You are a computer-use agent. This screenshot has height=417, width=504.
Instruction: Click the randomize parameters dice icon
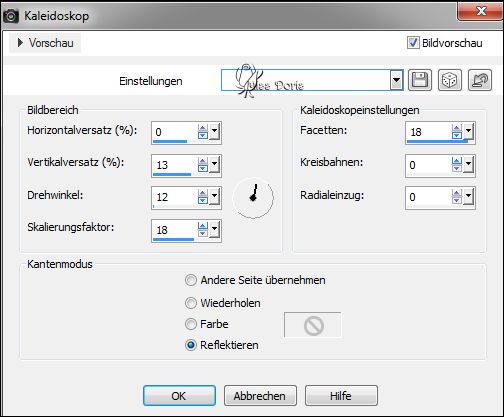point(450,80)
